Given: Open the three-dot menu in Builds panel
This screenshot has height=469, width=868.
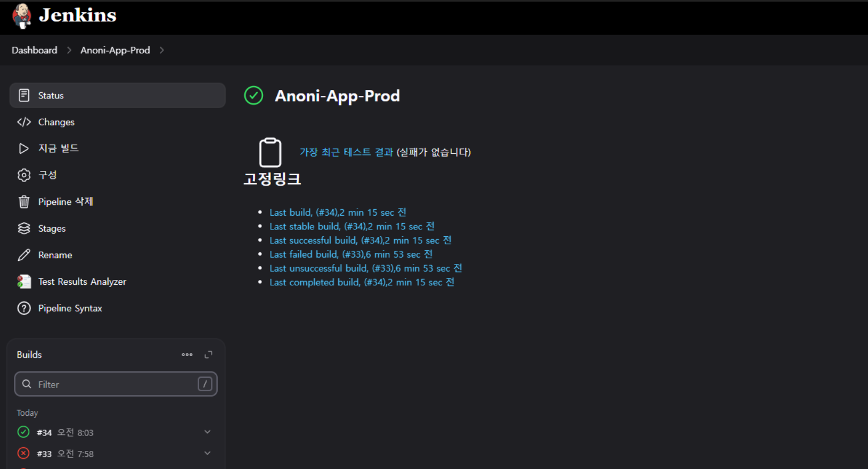Looking at the screenshot, I should coord(187,355).
